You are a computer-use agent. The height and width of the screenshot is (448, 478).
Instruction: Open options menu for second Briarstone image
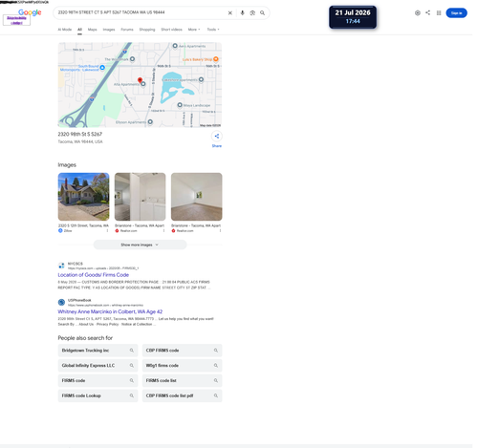220,230
